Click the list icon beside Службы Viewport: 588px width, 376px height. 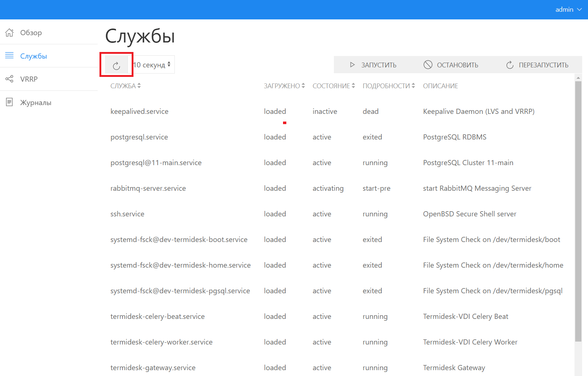(x=10, y=56)
